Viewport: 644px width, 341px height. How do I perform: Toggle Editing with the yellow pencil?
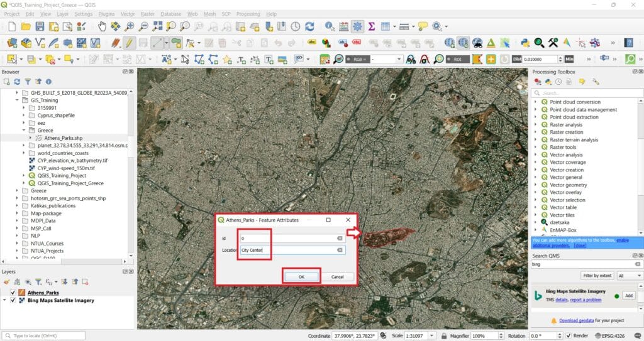coord(129,43)
